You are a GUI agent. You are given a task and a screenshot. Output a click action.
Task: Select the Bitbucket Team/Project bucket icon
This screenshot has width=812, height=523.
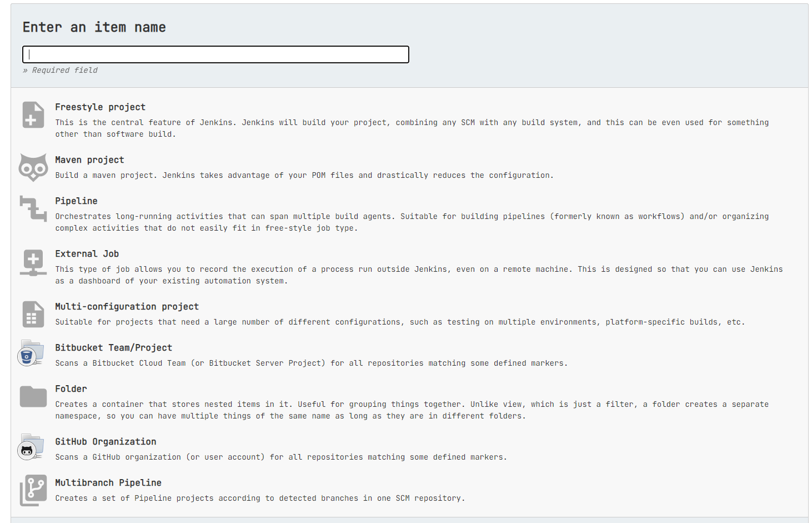(x=31, y=353)
